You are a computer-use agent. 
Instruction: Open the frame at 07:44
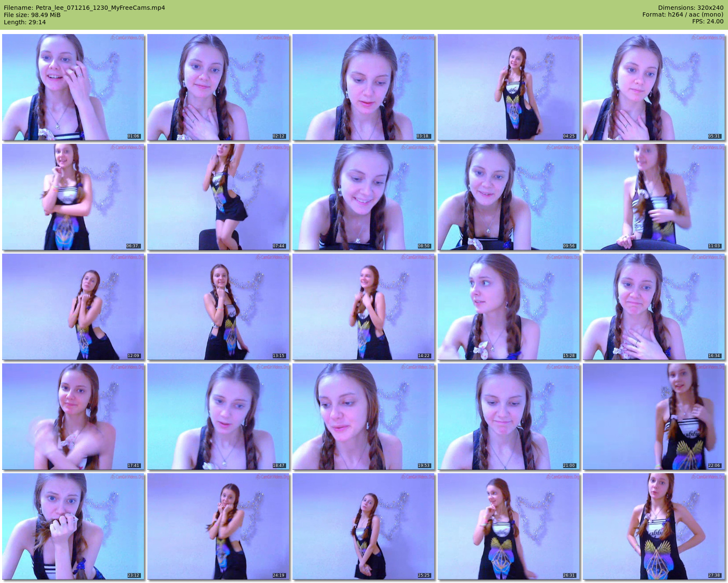[x=218, y=197]
